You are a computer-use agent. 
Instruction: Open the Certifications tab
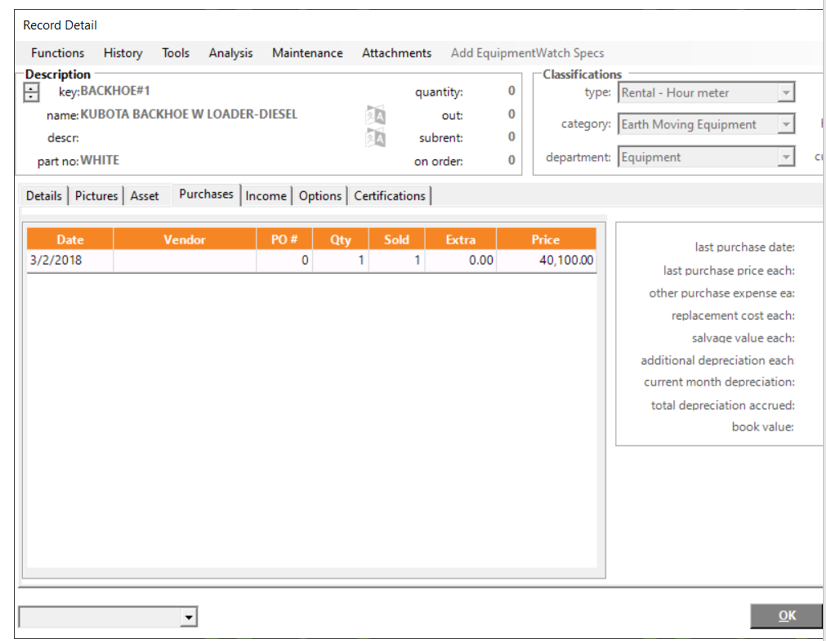(x=389, y=196)
